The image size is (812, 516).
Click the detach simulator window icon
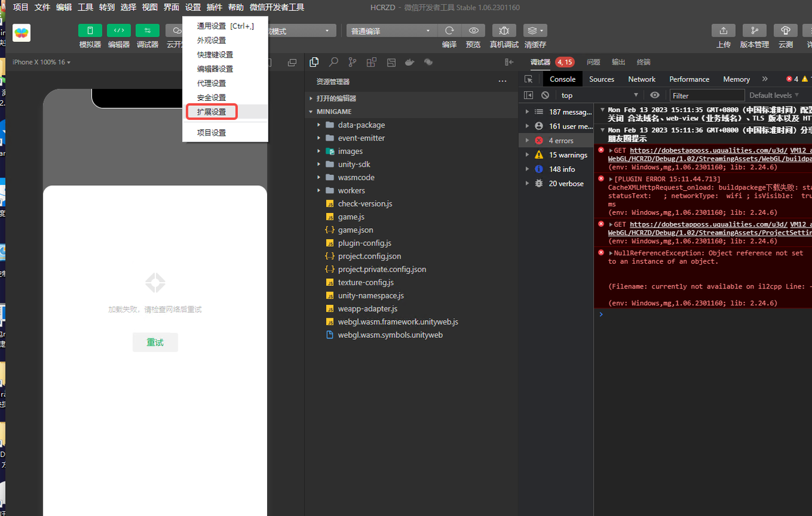(x=292, y=62)
